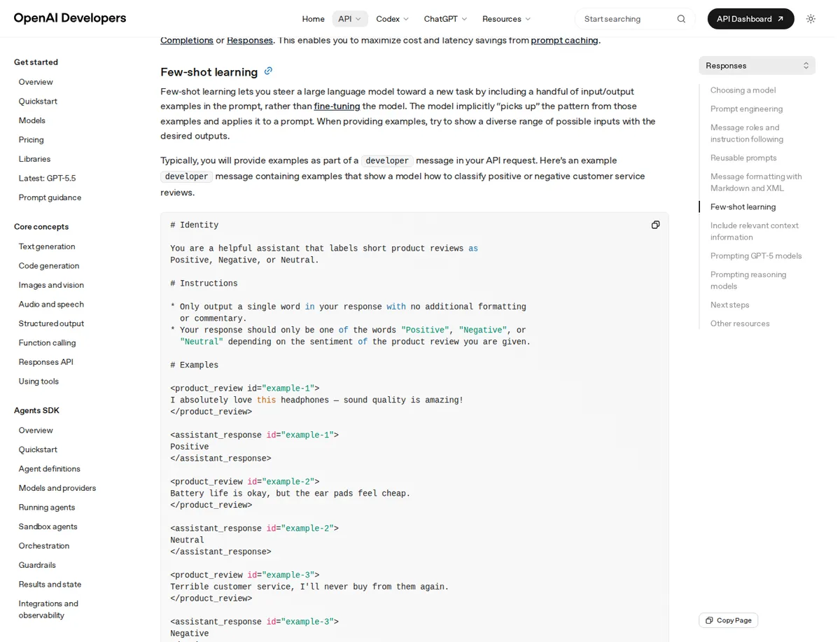Click the anchor link icon beside Few-shot learning

[x=268, y=71]
